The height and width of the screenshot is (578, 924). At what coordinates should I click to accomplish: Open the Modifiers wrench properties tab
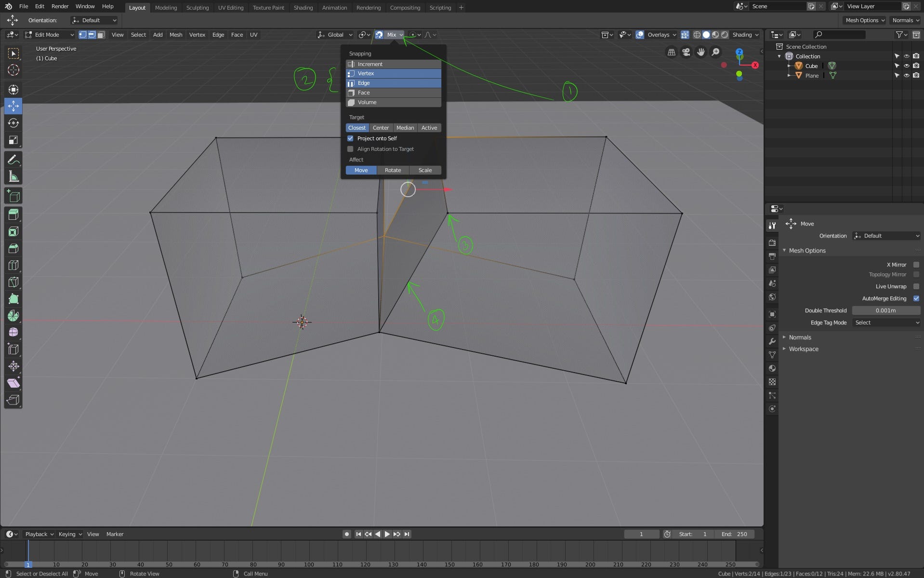pyautogui.click(x=772, y=341)
